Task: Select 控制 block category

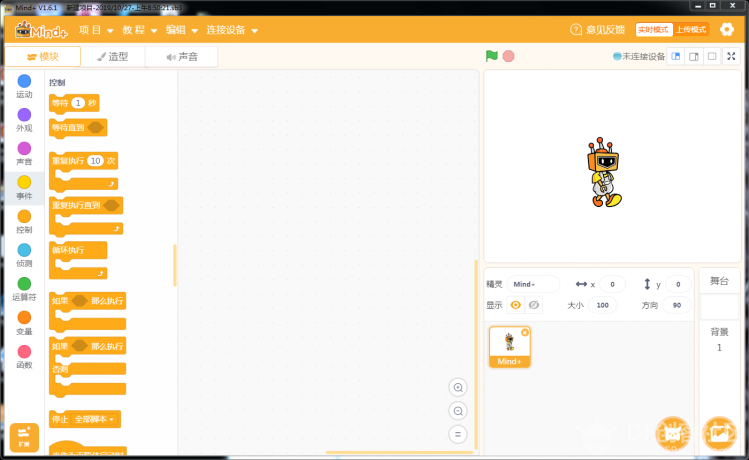Action: point(24,222)
